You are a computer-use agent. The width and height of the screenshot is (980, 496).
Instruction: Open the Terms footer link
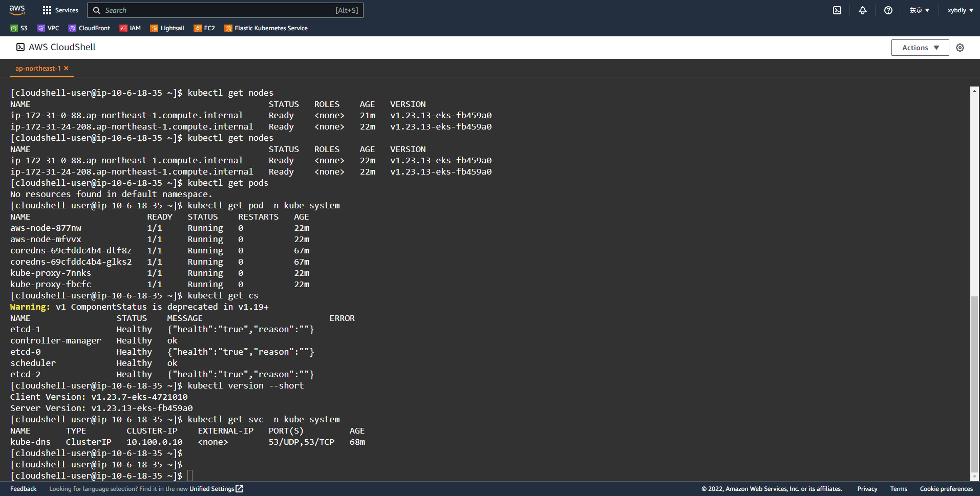899,489
